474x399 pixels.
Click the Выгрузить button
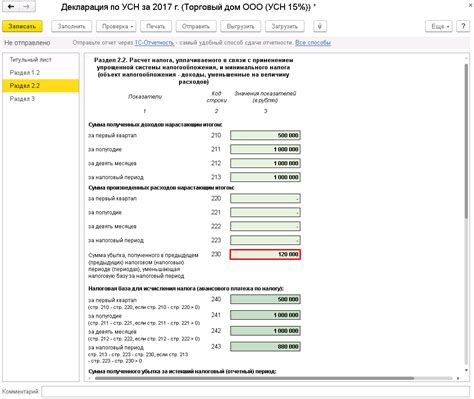(240, 26)
